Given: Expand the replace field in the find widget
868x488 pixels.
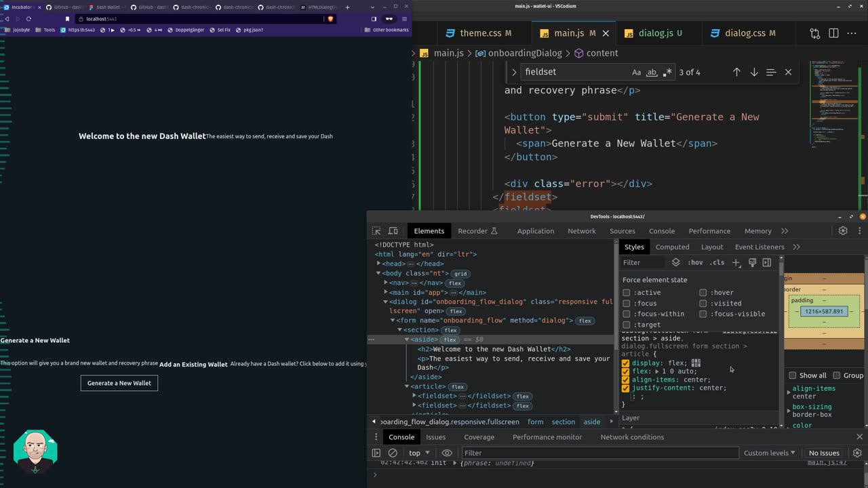Looking at the screenshot, I should point(514,72).
